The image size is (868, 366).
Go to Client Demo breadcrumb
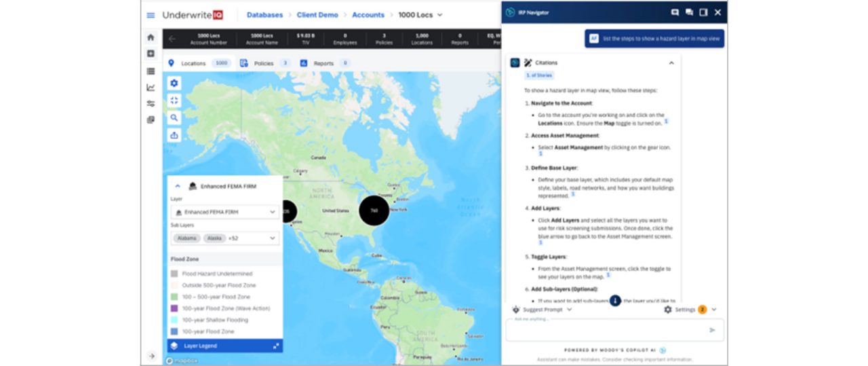tap(317, 15)
